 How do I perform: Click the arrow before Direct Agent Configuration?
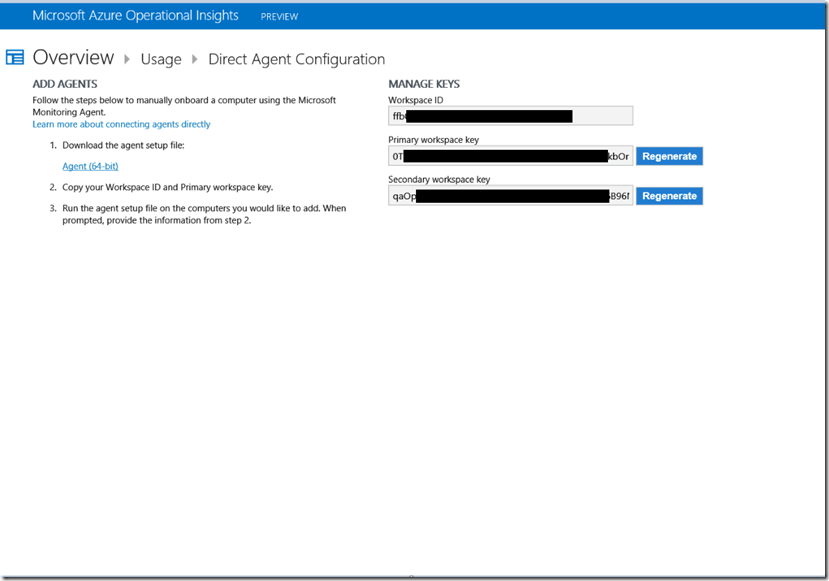pos(195,59)
